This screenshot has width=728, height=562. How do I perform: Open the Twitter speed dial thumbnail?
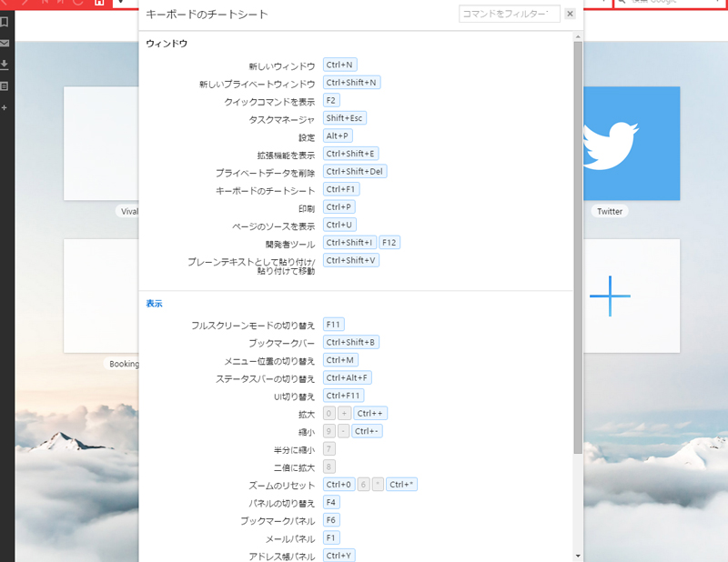[x=632, y=144]
